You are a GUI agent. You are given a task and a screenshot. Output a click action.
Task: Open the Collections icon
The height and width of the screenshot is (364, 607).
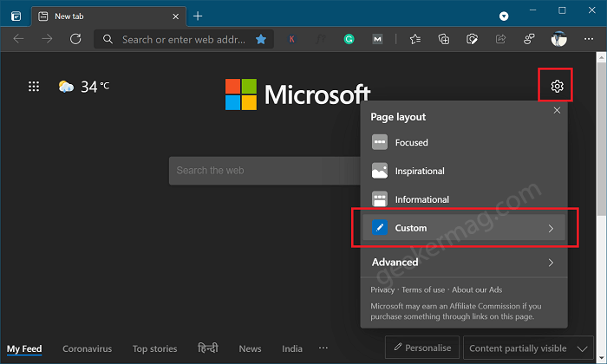pos(444,39)
